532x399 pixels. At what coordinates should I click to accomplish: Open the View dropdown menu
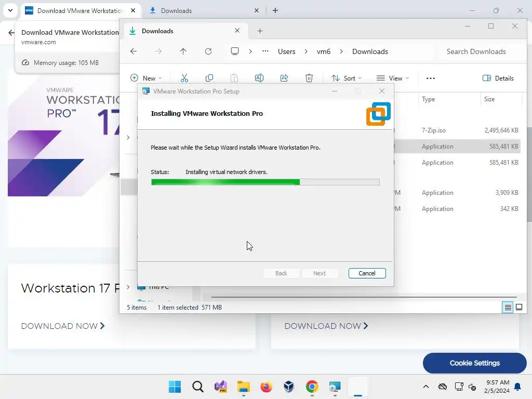pos(393,78)
